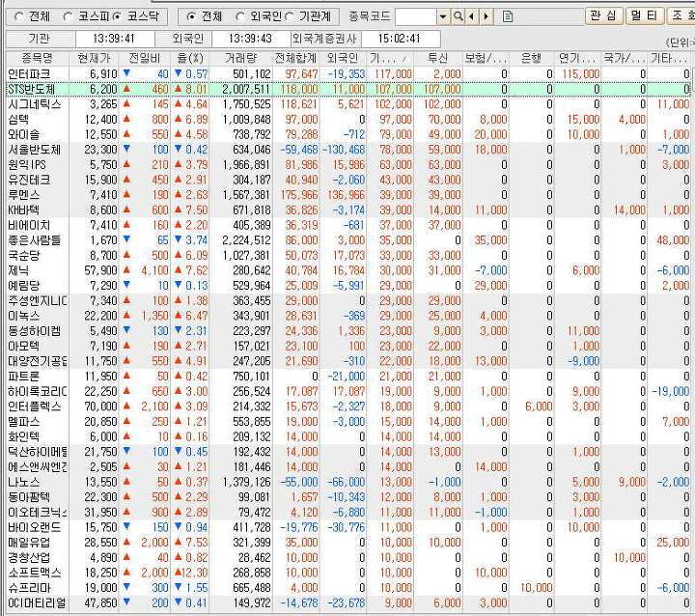Viewport: 695px width, 616px height.
Task: Click the 기관 time field 13:39:41
Action: click(115, 39)
